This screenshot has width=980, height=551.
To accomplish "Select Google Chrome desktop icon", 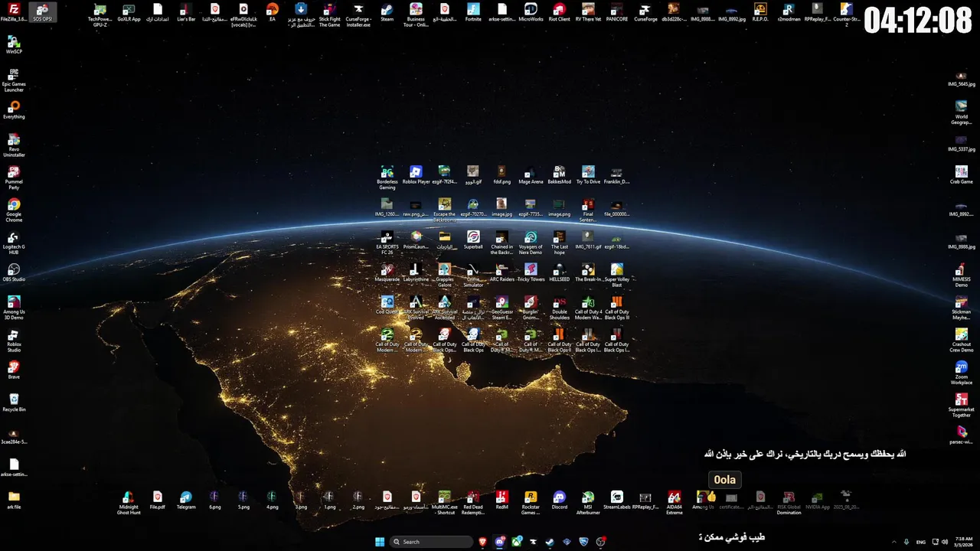I will click(x=14, y=210).
